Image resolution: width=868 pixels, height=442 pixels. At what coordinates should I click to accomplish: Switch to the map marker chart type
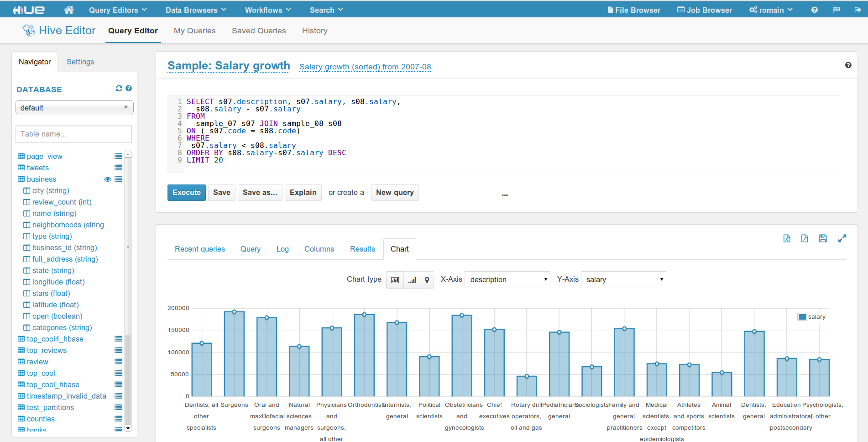[427, 280]
